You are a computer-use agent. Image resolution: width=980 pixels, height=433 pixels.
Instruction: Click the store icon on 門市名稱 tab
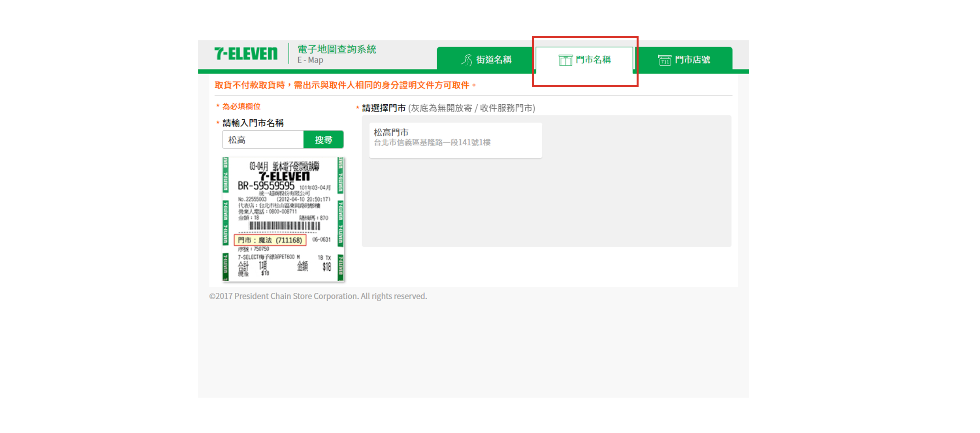(x=565, y=60)
